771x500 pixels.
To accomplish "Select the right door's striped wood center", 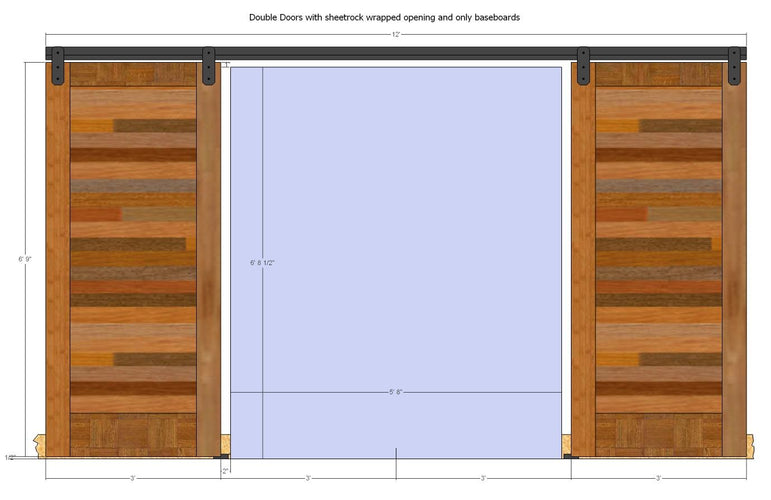I will 658,250.
